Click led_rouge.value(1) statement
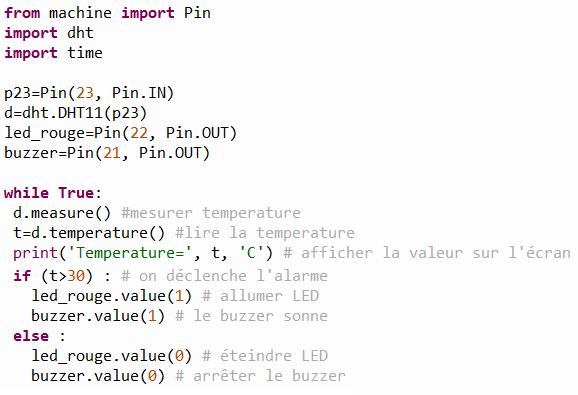Screen dimensions: 578x395 tap(112, 296)
